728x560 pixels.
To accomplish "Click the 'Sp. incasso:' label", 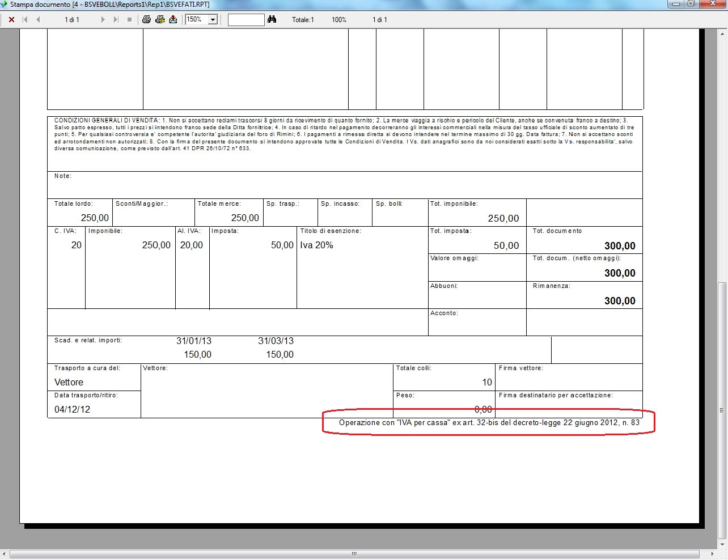I will [x=340, y=204].
